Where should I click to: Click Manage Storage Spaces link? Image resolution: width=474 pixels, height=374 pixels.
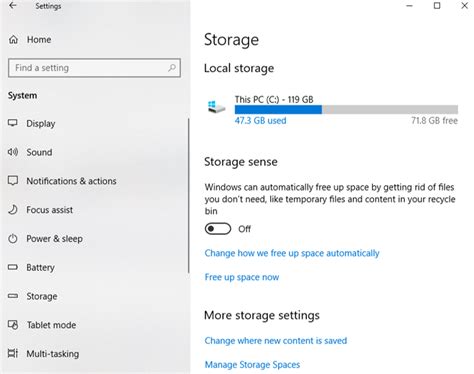252,365
